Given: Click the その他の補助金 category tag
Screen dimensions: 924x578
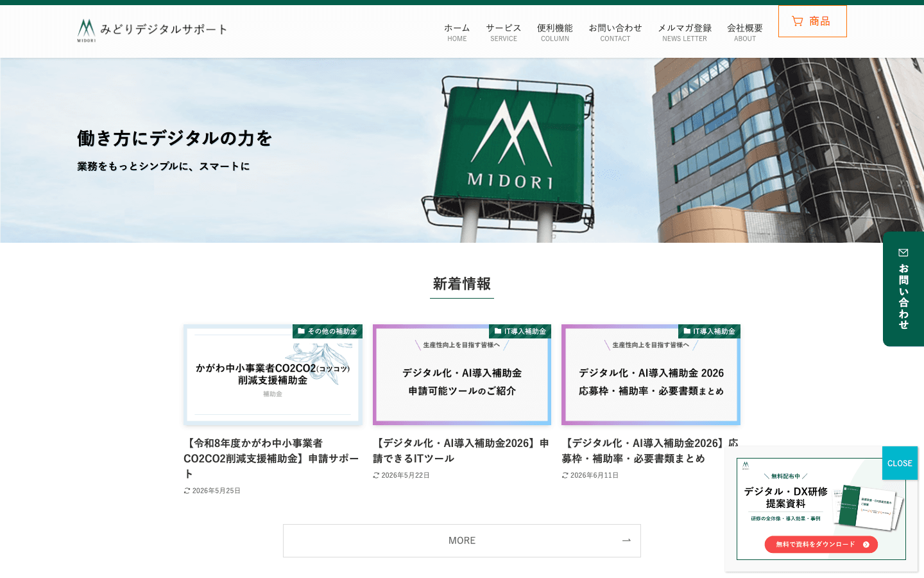Looking at the screenshot, I should pos(327,331).
